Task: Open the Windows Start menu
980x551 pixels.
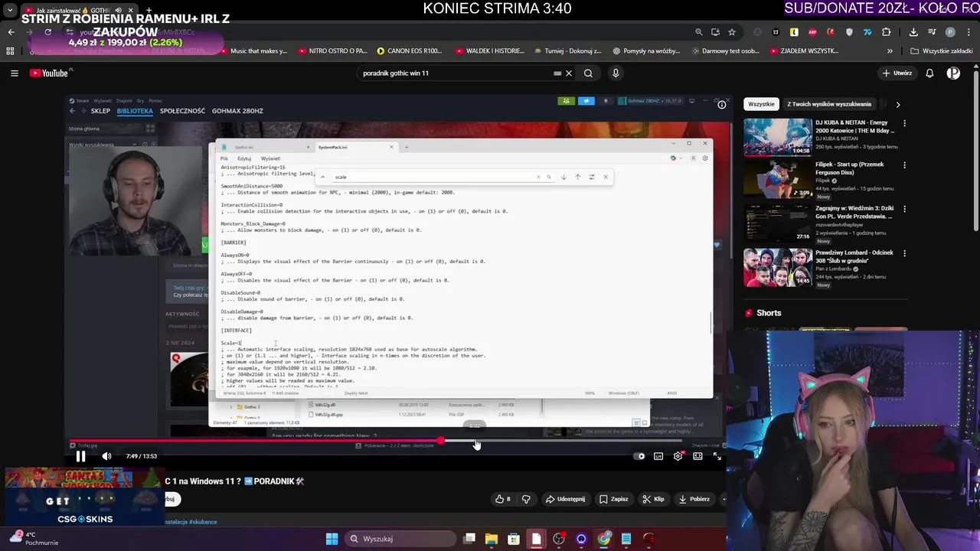Action: coord(332,539)
